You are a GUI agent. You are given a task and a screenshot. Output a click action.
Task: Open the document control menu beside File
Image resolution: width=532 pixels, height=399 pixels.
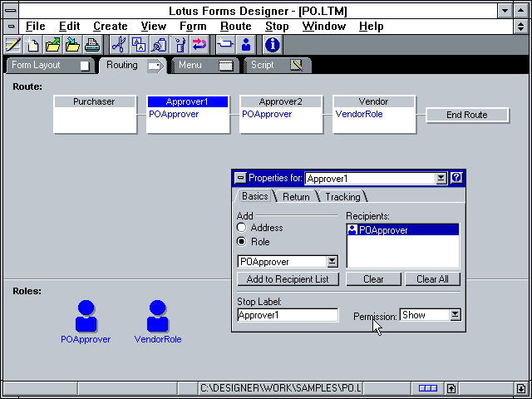[11, 26]
